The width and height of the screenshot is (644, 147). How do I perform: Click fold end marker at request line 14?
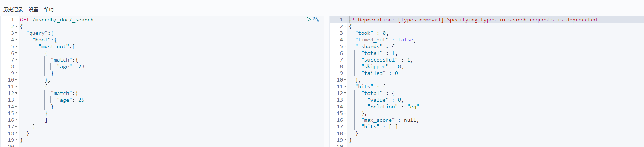[x=16, y=107]
